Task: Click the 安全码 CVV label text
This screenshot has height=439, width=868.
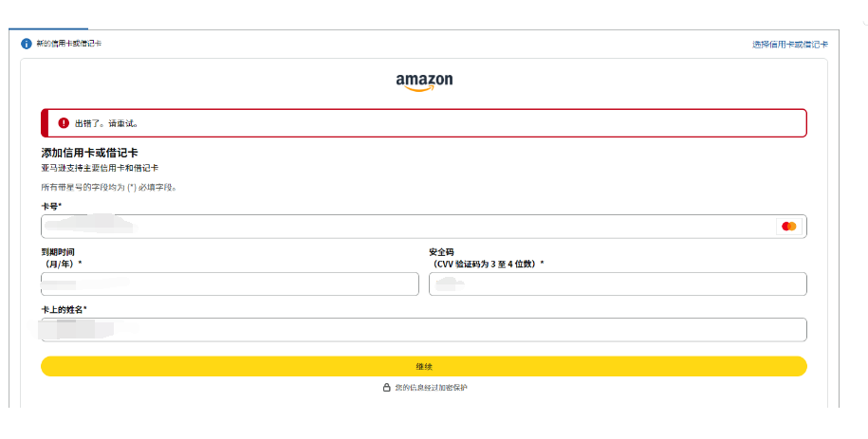Action: pyautogui.click(x=486, y=257)
